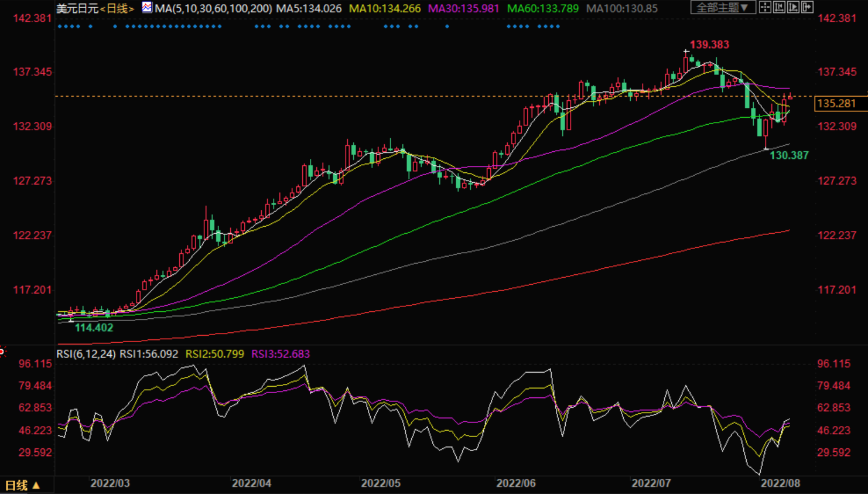Screen dimensions: 868x494
Task: Click the 美元日元 symbol name
Action: tap(77, 9)
